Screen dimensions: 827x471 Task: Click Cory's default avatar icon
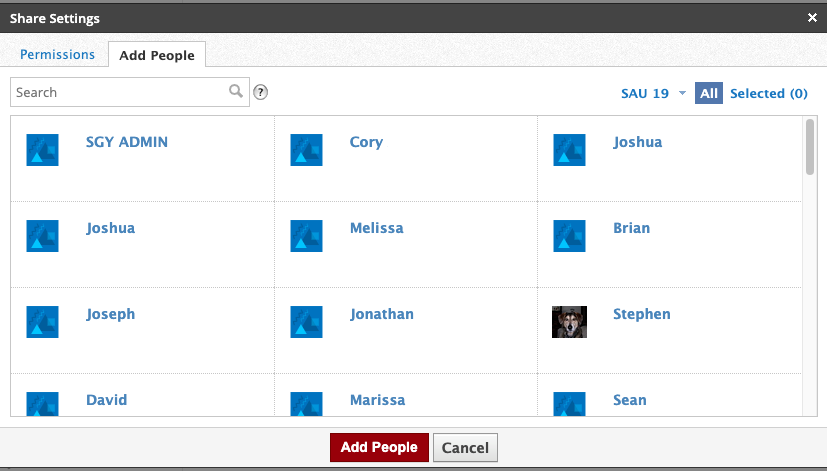tap(306, 150)
